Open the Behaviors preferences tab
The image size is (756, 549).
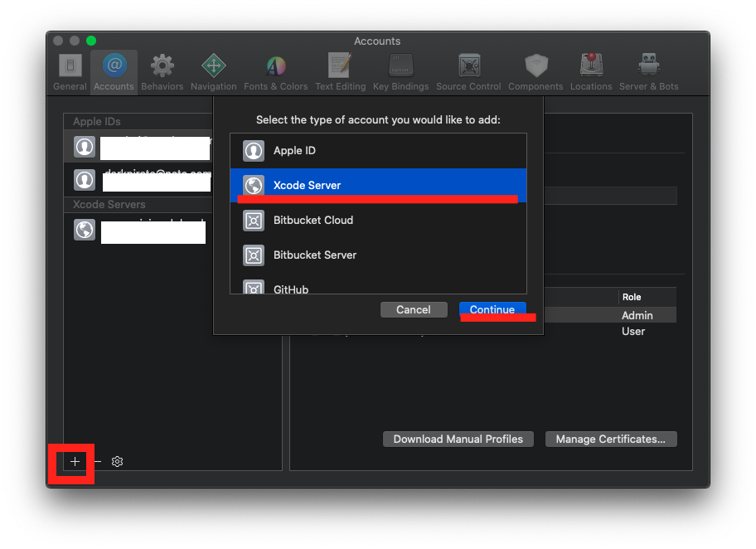click(162, 72)
